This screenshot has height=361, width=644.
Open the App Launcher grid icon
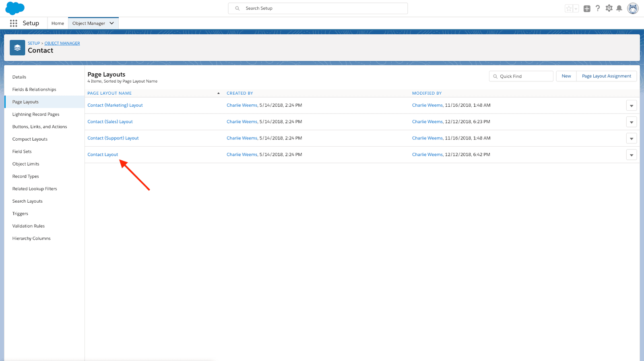(14, 23)
